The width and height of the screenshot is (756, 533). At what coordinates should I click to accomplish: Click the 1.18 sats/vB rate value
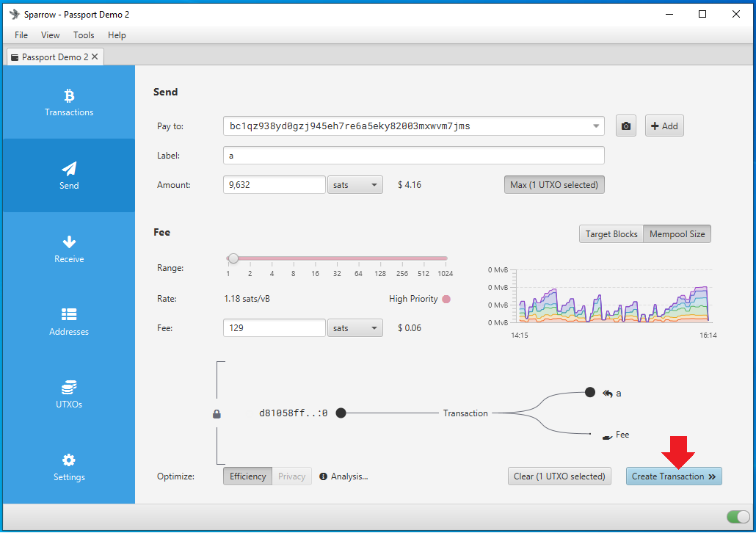(247, 299)
